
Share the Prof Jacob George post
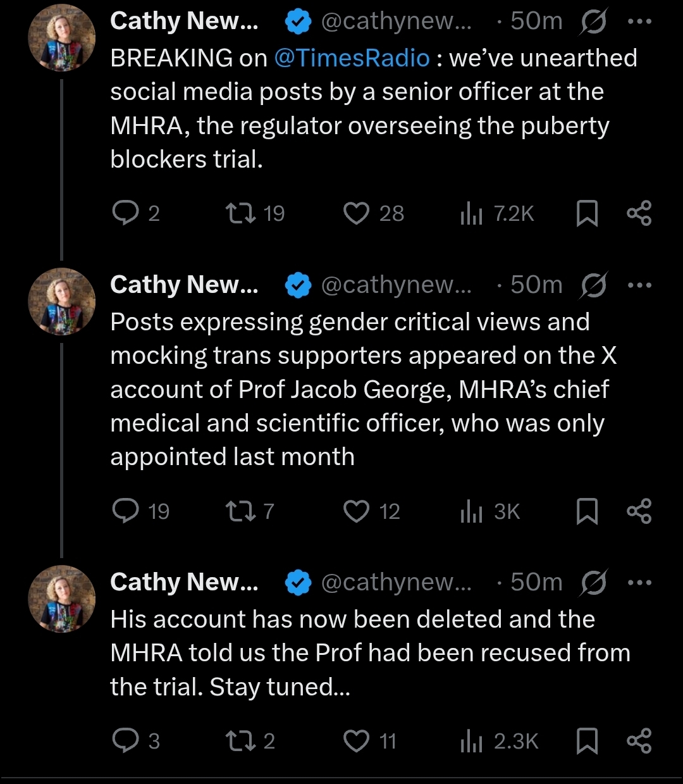639,511
